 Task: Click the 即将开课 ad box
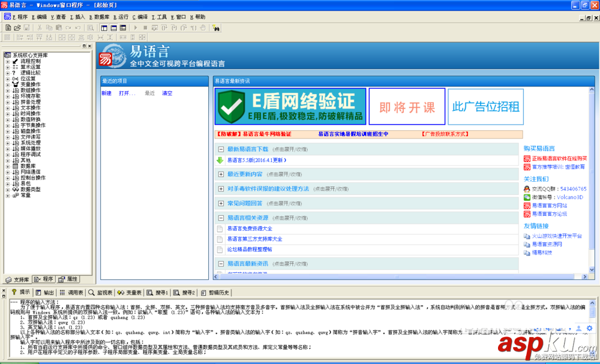(x=407, y=106)
